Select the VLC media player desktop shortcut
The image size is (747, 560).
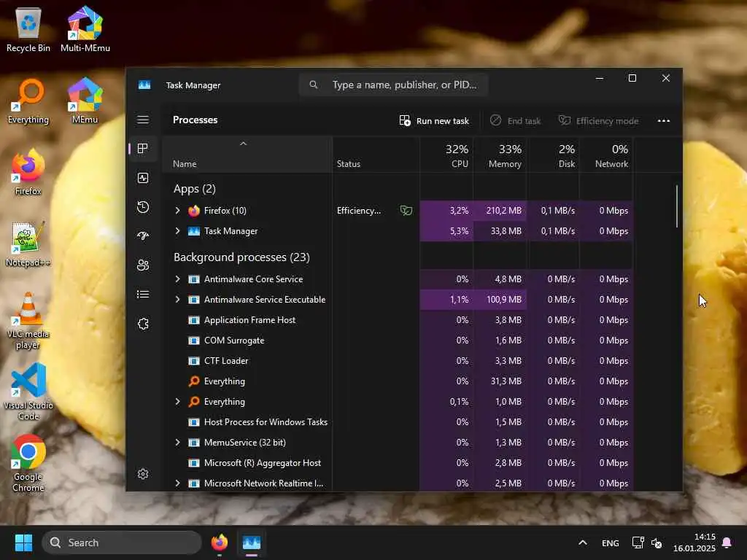[x=28, y=321]
